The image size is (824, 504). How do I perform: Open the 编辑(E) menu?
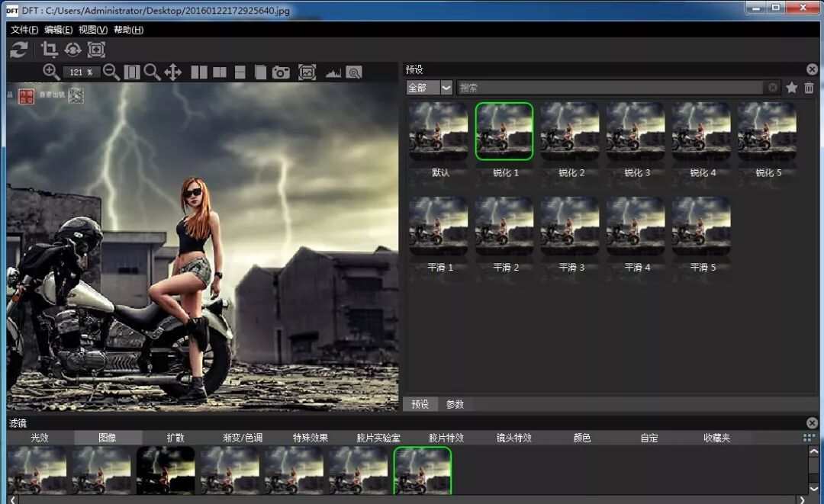tap(58, 30)
